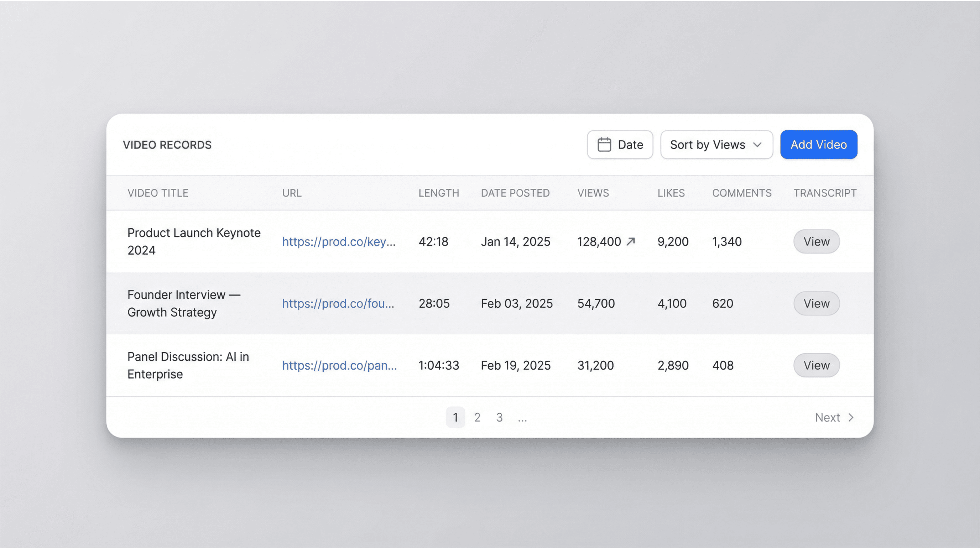The height and width of the screenshot is (548, 980).
Task: Open the prod.co/pan... URL link
Action: 339,365
